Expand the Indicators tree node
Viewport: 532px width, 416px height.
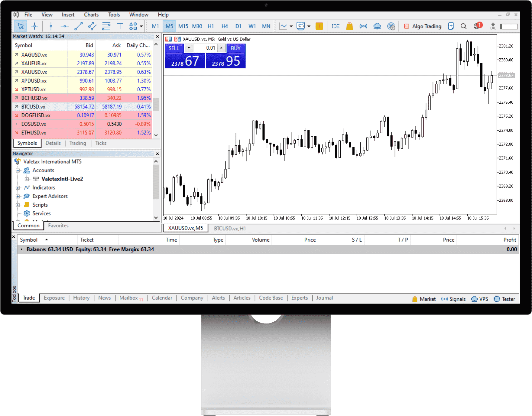[x=18, y=188]
